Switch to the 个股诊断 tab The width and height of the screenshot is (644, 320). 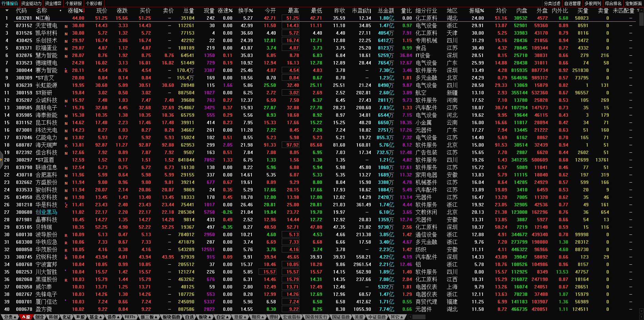pos(94,3)
